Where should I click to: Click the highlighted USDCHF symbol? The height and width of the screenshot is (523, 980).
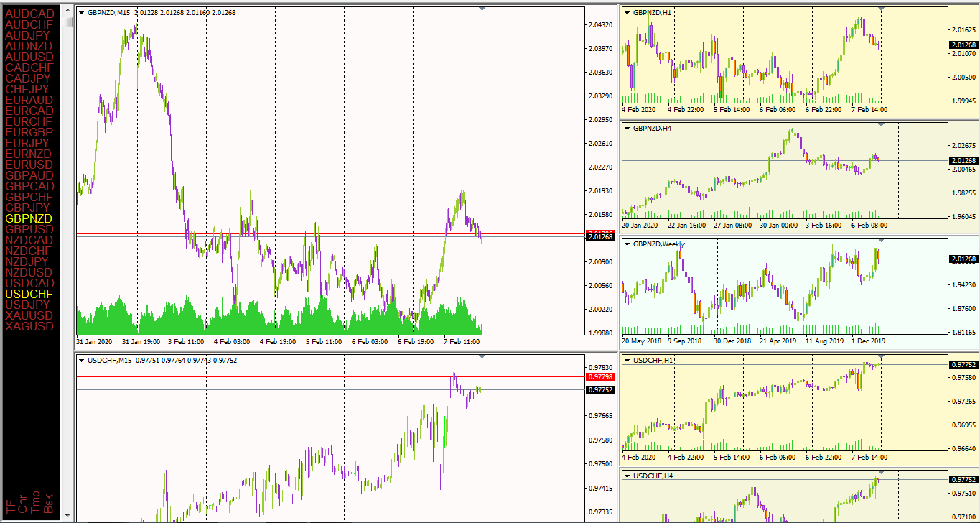pos(29,294)
